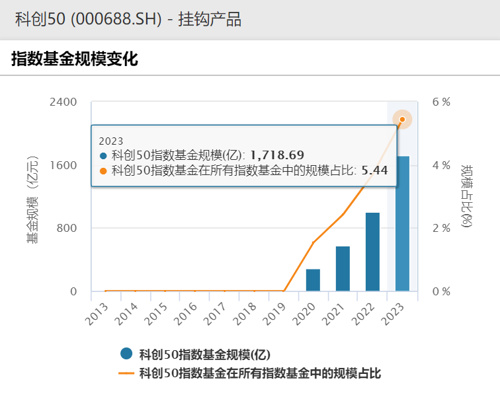
Task: Select the 2023 blue bar
Action: [402, 224]
